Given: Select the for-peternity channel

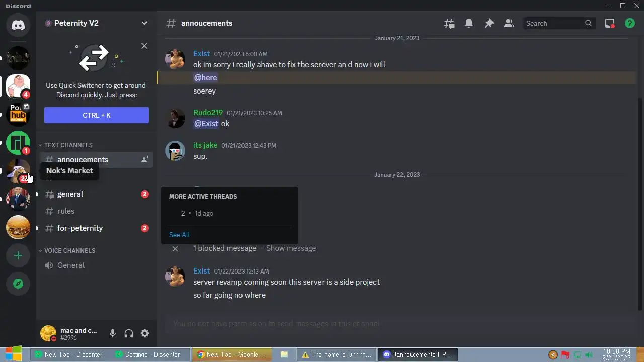Looking at the screenshot, I should point(96,228).
